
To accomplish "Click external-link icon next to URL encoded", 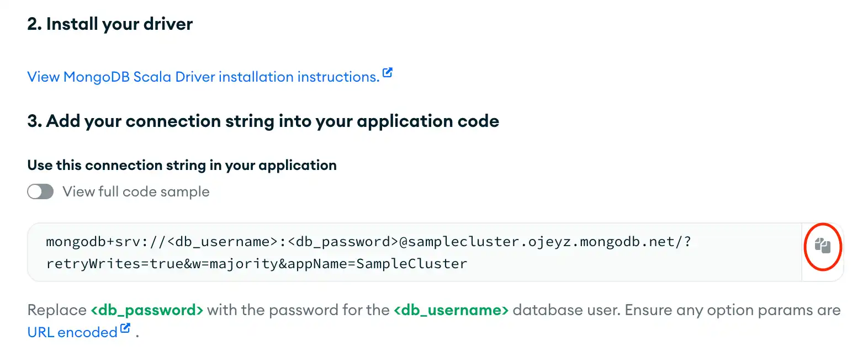I will pos(126,328).
